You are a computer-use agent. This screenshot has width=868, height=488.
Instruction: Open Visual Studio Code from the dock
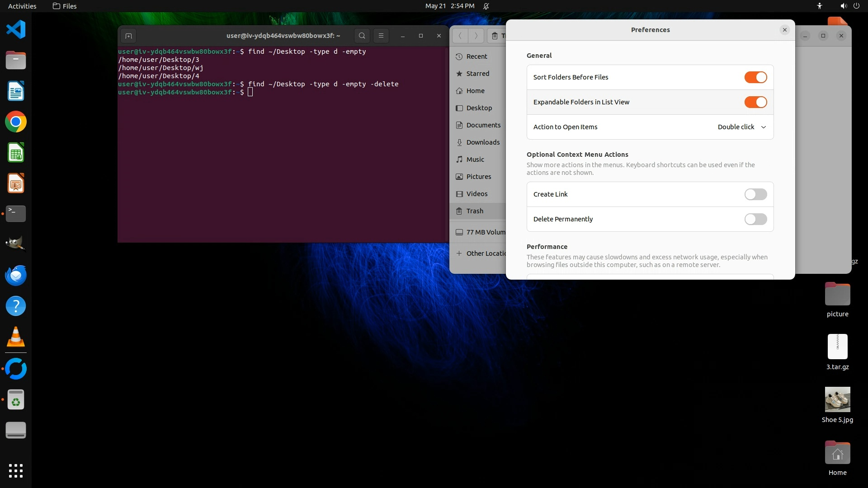coord(16,30)
